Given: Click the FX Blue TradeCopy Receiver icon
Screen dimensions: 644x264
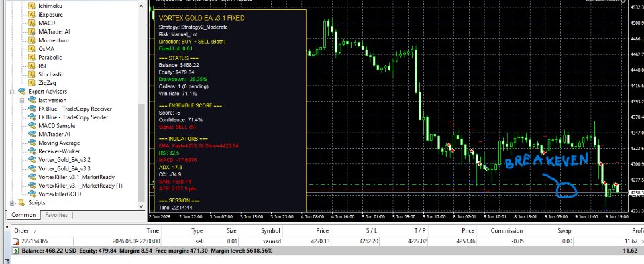Looking at the screenshot, I should coord(32,109).
